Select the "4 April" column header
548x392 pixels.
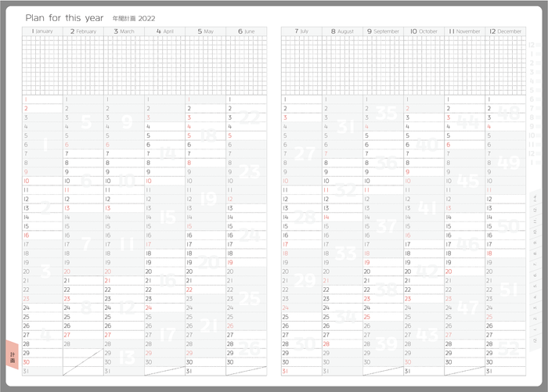(x=164, y=31)
